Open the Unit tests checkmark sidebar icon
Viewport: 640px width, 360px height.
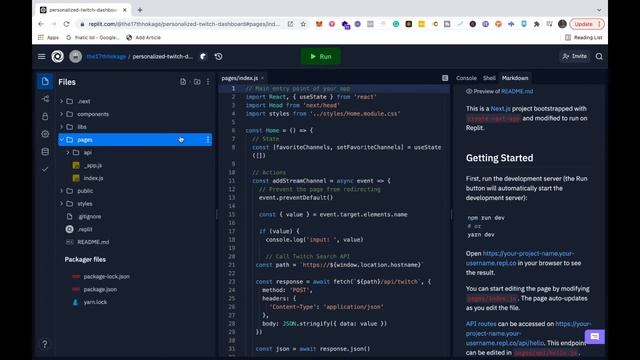coord(45,169)
